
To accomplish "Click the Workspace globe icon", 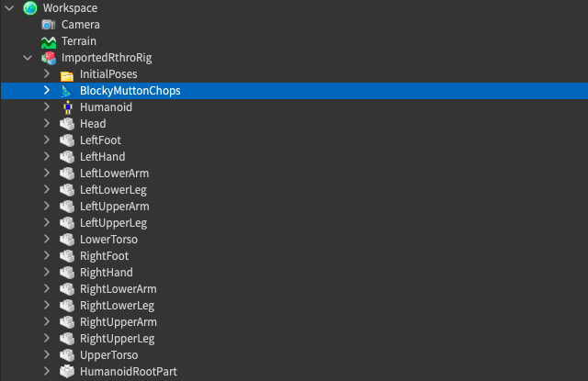I will tap(30, 8).
